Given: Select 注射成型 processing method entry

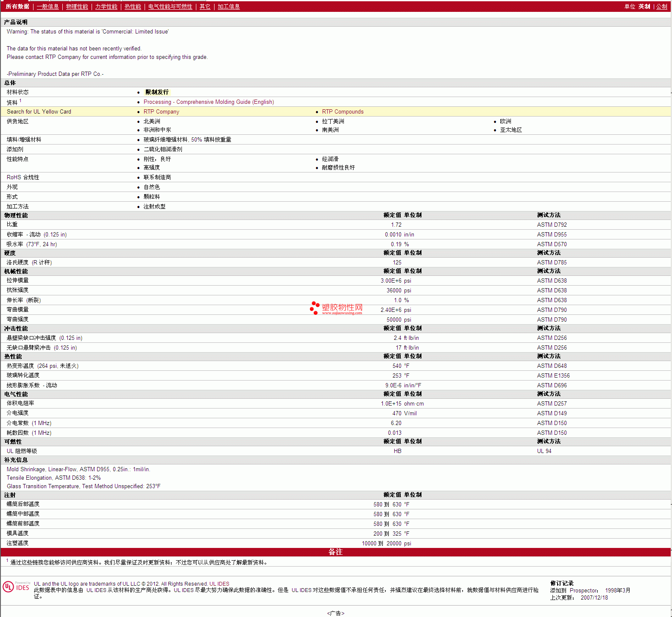Looking at the screenshot, I should pos(154,206).
